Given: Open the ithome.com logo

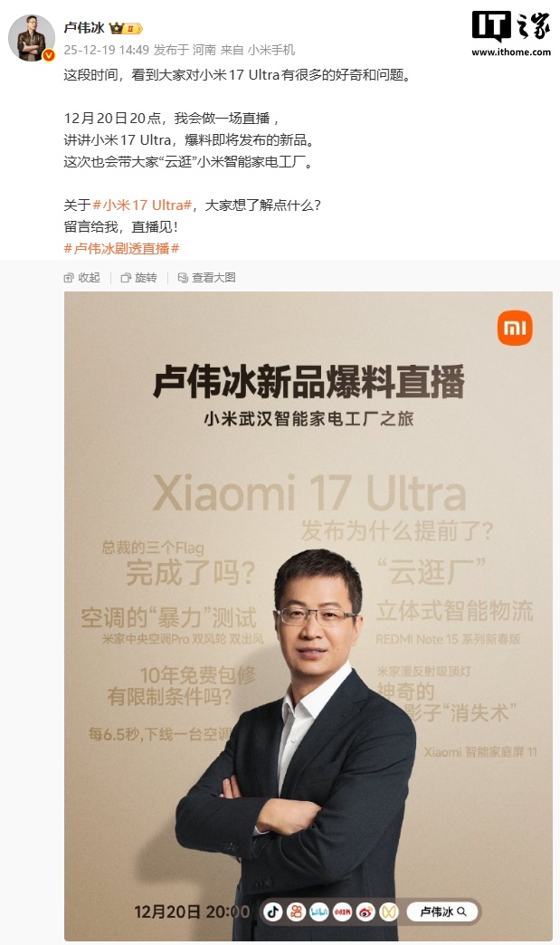Looking at the screenshot, I should (x=510, y=34).
